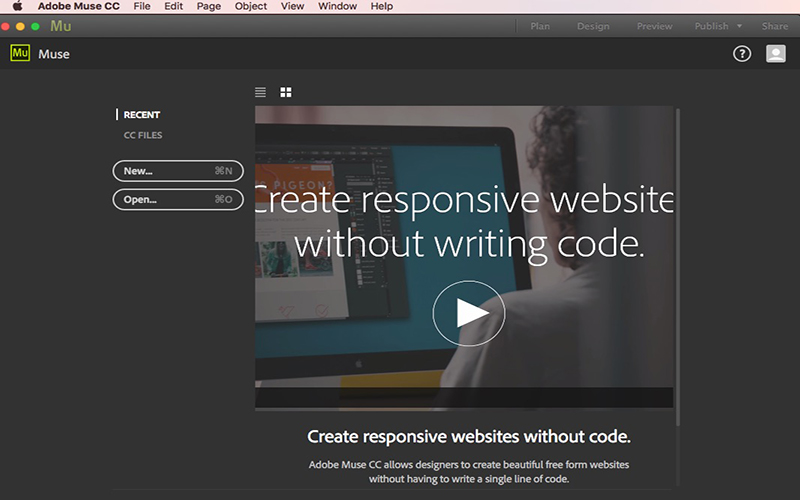Switch to list view

tap(260, 92)
